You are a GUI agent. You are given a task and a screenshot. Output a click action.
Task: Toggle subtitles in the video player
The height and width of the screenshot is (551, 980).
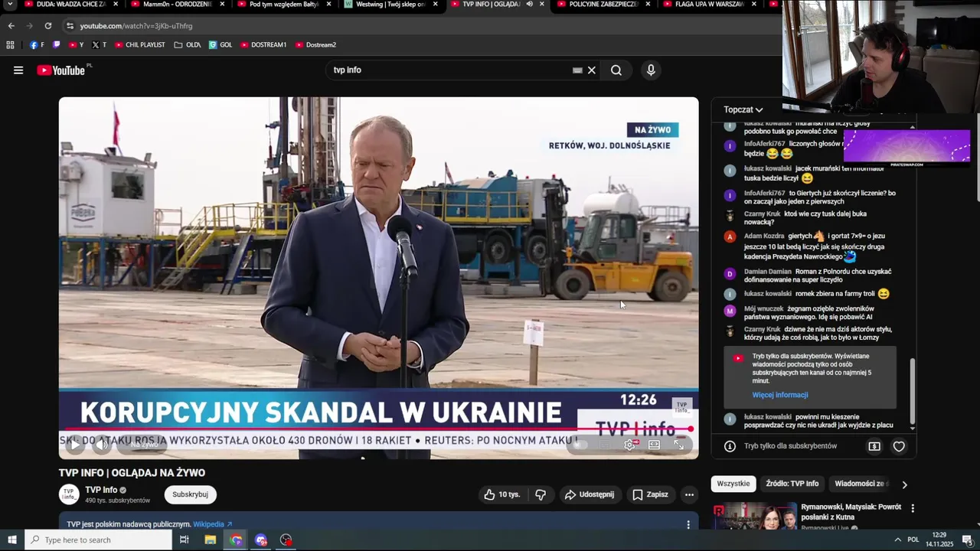coord(605,445)
